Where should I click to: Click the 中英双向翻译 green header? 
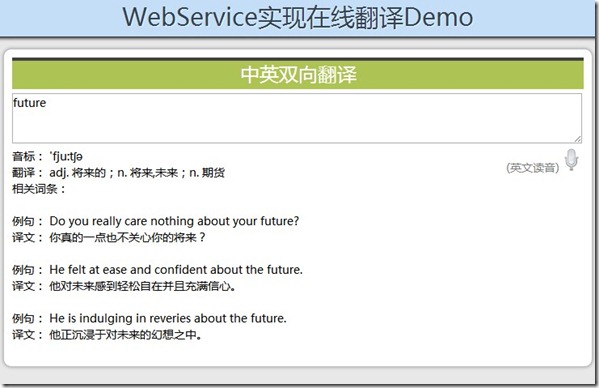[298, 74]
